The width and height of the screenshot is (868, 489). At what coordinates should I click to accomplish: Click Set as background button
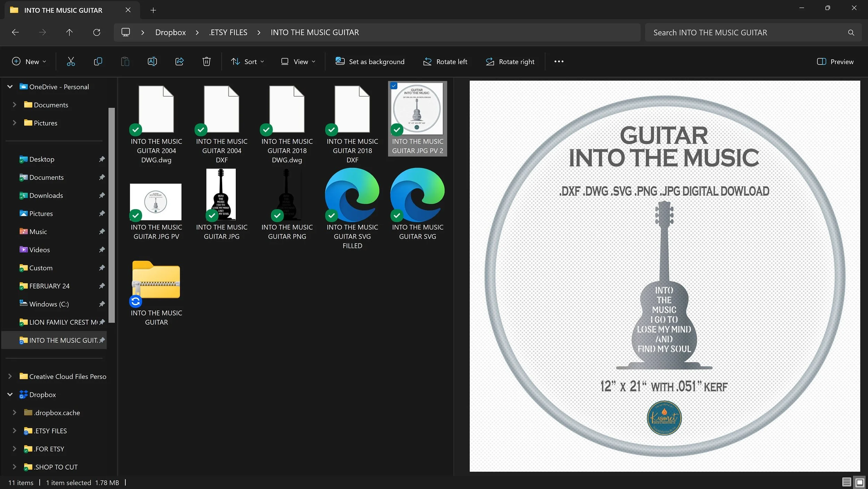tap(370, 62)
